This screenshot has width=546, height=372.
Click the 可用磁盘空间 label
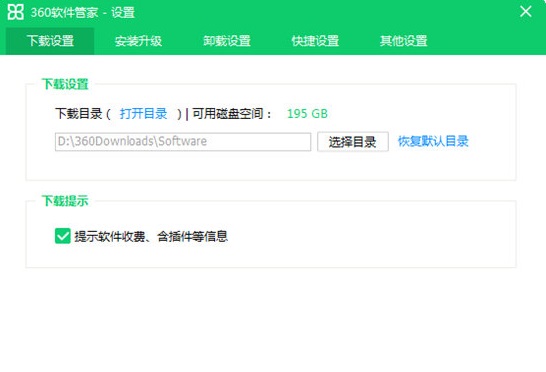tap(232, 114)
